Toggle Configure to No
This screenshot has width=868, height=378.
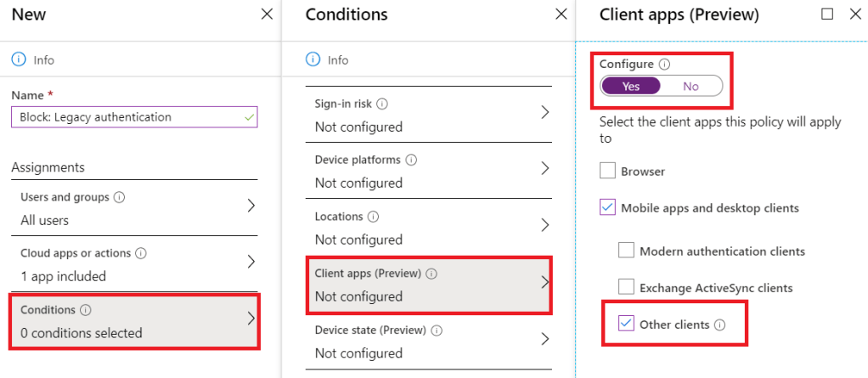(690, 86)
